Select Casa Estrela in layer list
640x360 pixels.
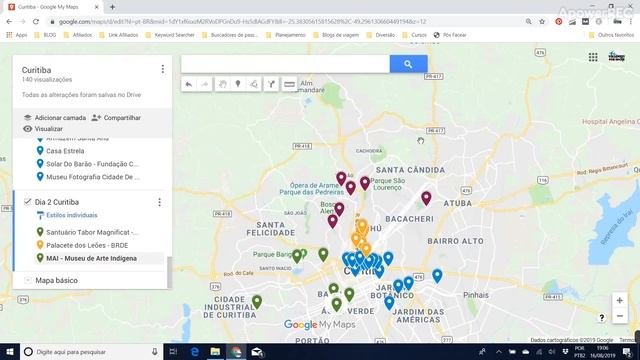click(65, 151)
